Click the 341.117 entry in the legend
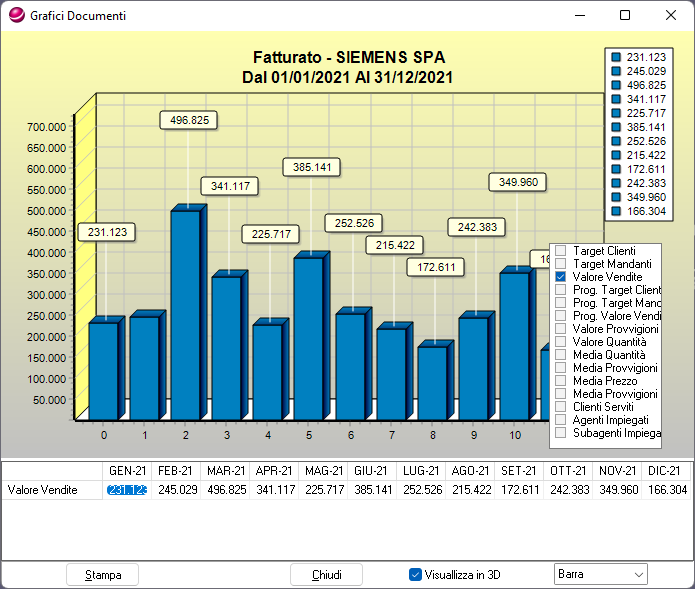695x589 pixels. [638, 99]
